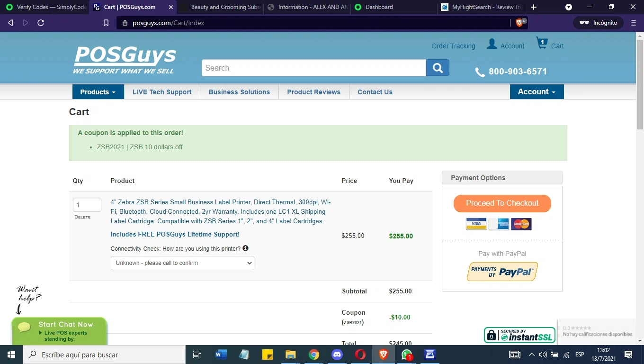Close the Cart POSGuys tab

(x=171, y=7)
